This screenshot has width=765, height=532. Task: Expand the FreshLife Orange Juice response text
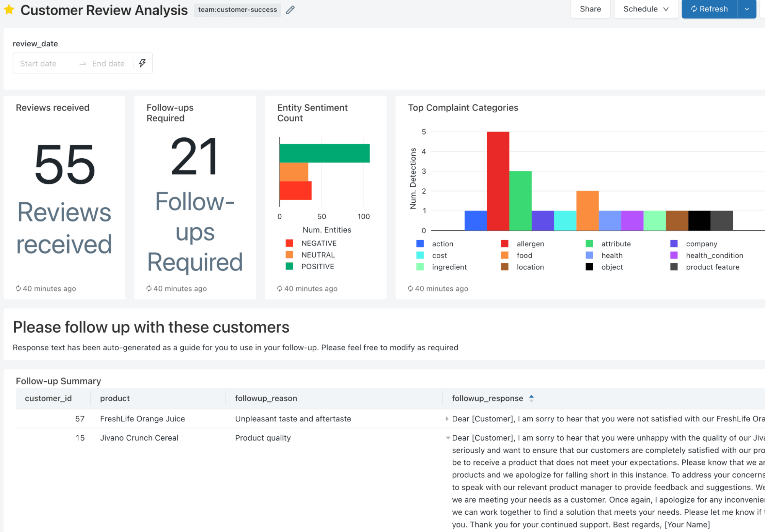(447, 418)
